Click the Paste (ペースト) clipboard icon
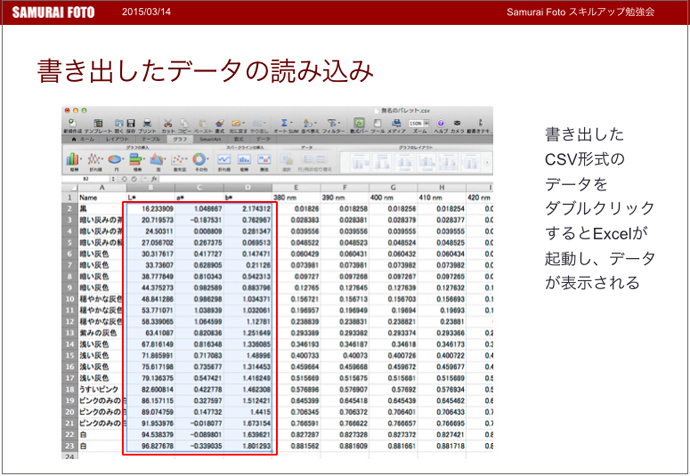 (203, 123)
